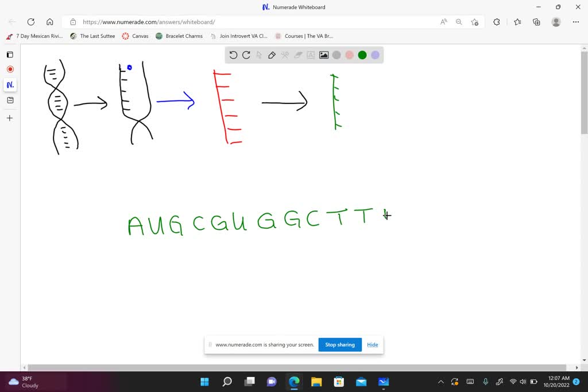Image resolution: width=588 pixels, height=392 pixels.
Task: Open the browser settings menu via three dots
Action: click(576, 21)
